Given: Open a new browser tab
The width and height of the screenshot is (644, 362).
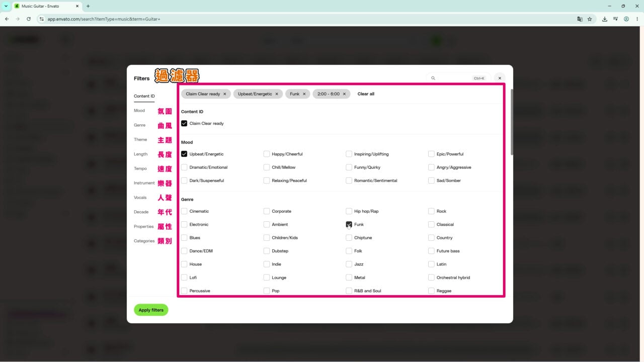Looking at the screenshot, I should 88,6.
